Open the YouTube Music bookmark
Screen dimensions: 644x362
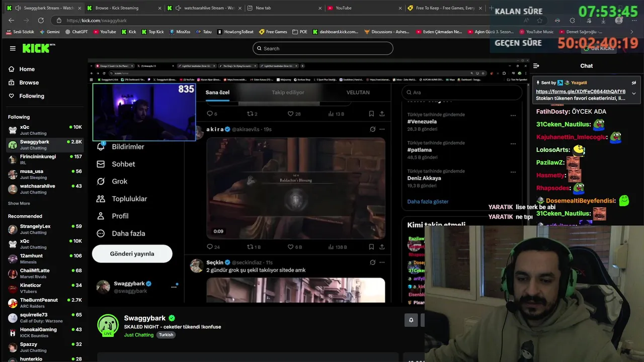[536, 32]
